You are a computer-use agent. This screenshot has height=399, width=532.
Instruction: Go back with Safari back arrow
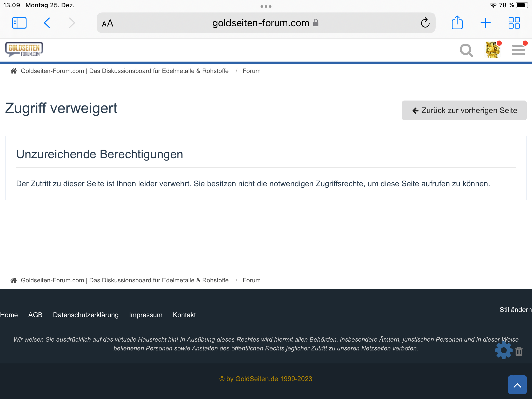pyautogui.click(x=47, y=23)
